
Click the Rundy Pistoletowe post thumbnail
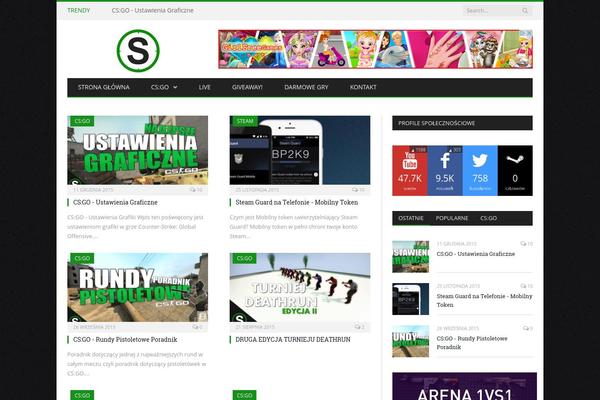[x=138, y=287]
